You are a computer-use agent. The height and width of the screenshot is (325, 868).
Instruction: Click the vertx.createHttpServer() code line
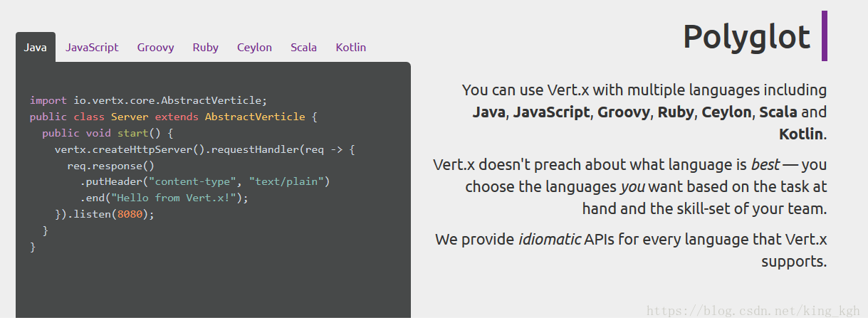204,149
